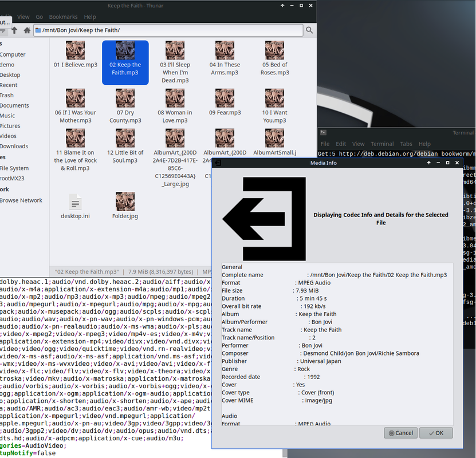
Task: Select 12 Little Bit of Soul.mp3
Action: pyautogui.click(x=125, y=146)
